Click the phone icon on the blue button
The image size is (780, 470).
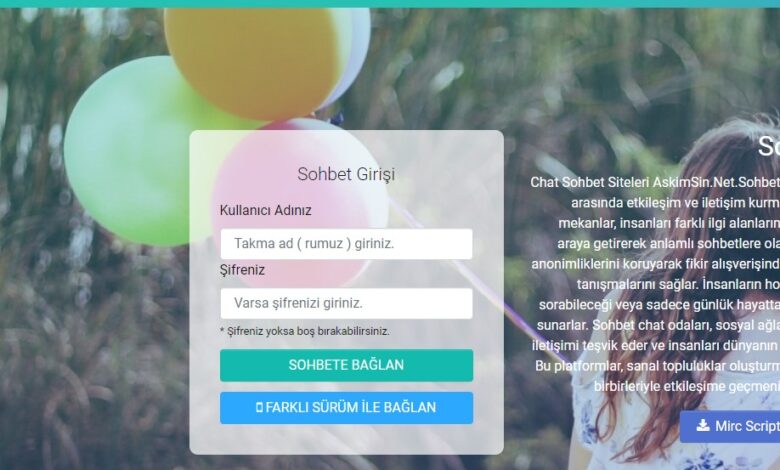pos(259,408)
